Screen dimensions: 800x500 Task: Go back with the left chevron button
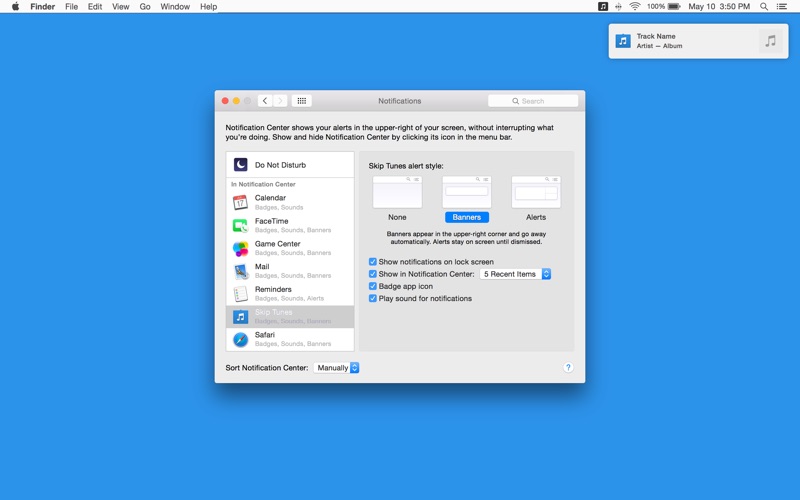[265, 101]
